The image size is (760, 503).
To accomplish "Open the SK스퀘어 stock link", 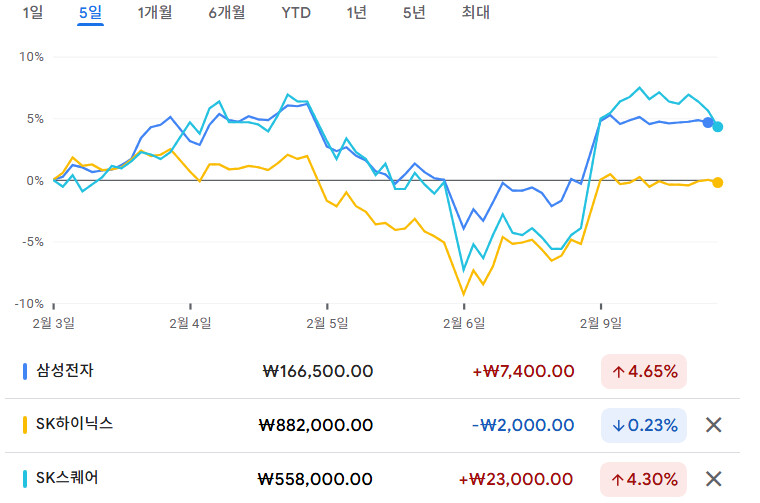I will pyautogui.click(x=72, y=479).
